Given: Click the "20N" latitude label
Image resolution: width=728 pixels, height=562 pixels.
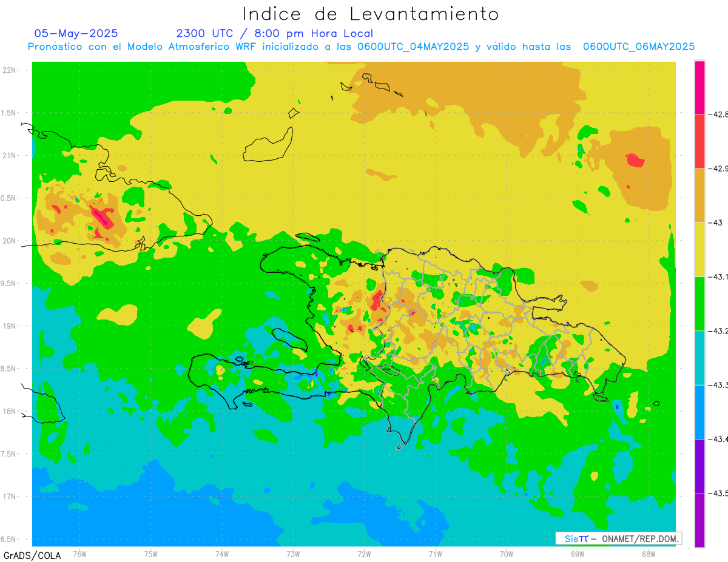Looking at the screenshot, I should tap(9, 241).
